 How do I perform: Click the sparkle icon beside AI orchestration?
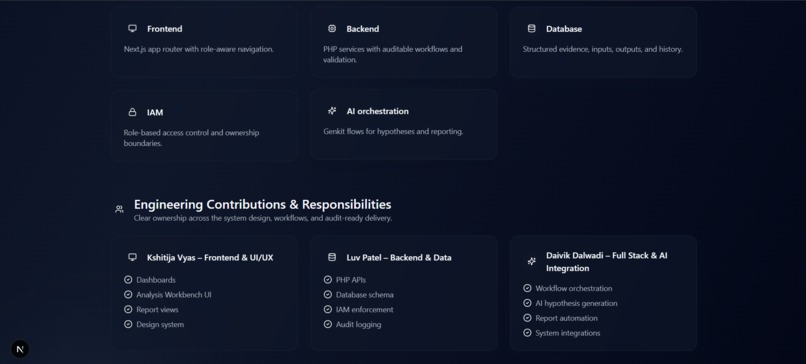332,111
